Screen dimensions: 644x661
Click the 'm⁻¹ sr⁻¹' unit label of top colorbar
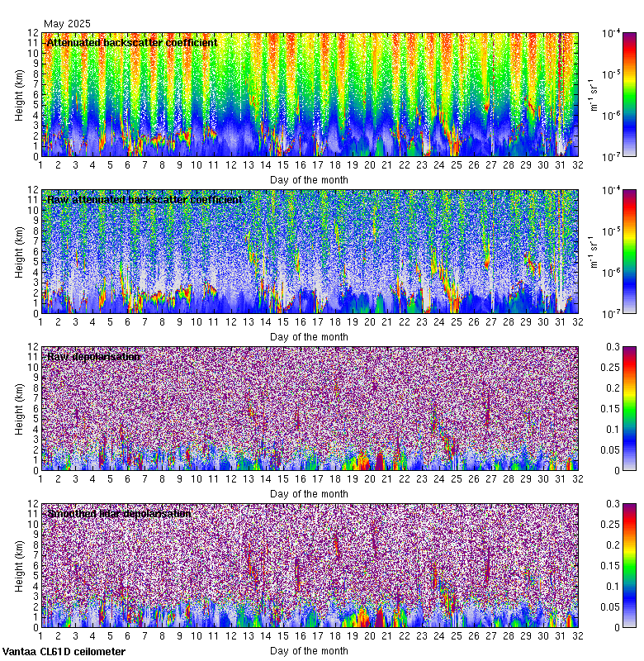[x=593, y=95]
